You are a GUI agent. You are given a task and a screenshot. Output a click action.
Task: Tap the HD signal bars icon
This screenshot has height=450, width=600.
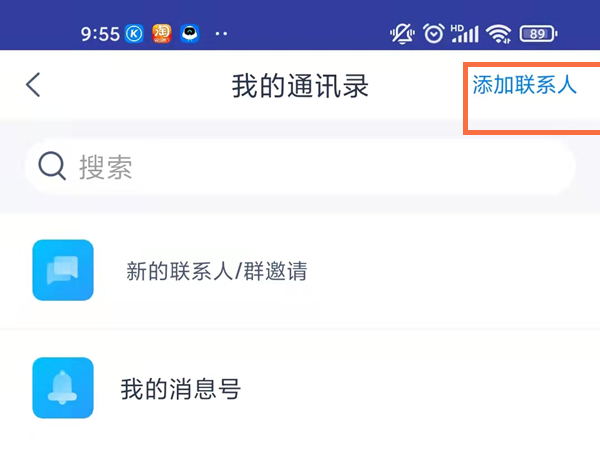point(464,33)
